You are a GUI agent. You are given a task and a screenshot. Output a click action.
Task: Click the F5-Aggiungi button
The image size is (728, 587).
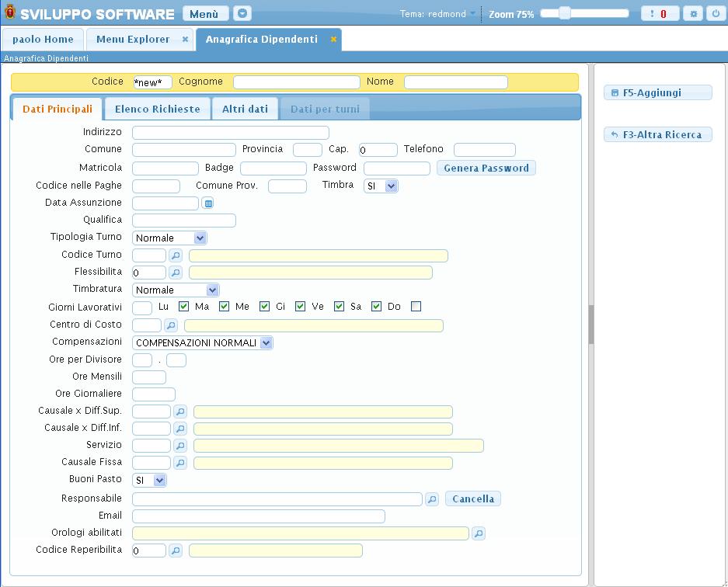click(x=657, y=93)
